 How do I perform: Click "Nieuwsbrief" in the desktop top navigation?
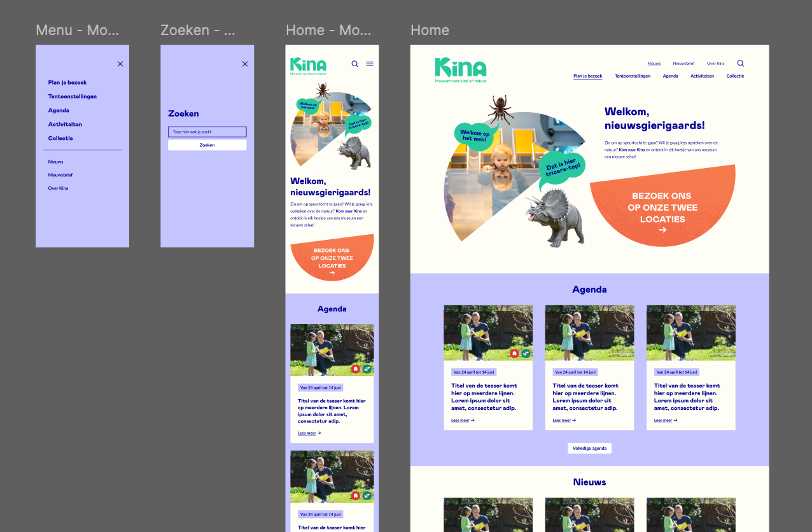683,64
